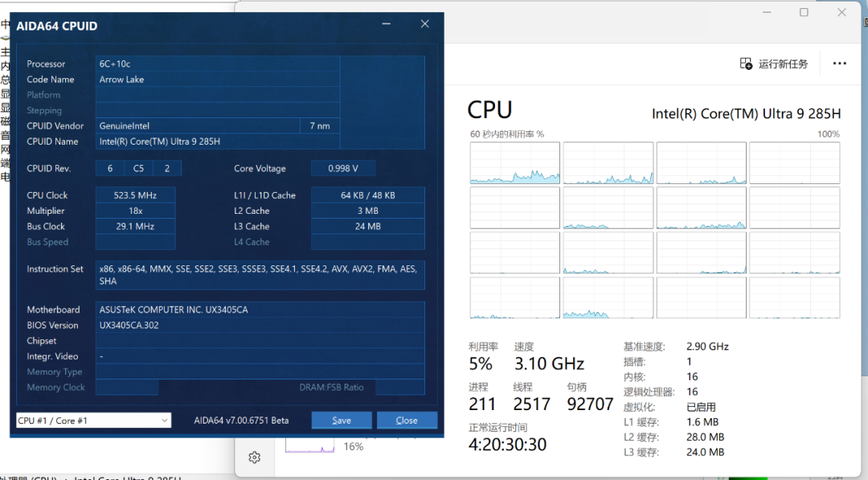Image resolution: width=868 pixels, height=480 pixels.
Task: Minimize the Task Manager window
Action: (x=767, y=12)
